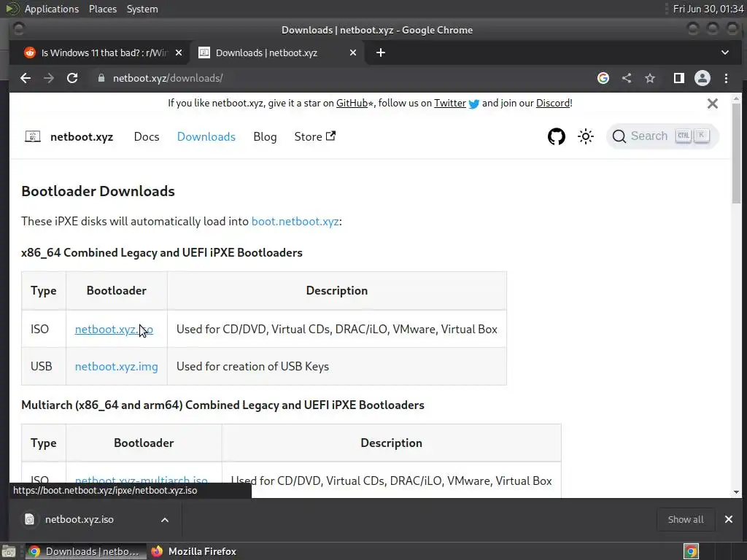Open the Chrome side panel icon
This screenshot has width=747, height=560.
tap(679, 78)
